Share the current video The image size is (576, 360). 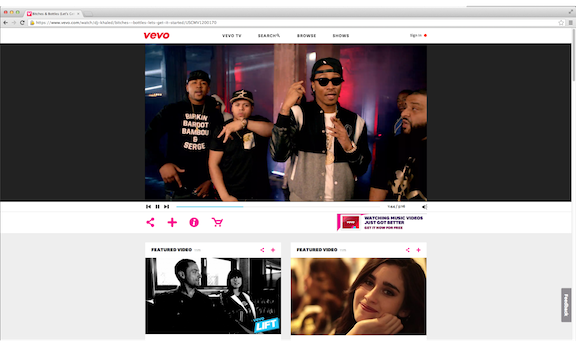pos(150,222)
